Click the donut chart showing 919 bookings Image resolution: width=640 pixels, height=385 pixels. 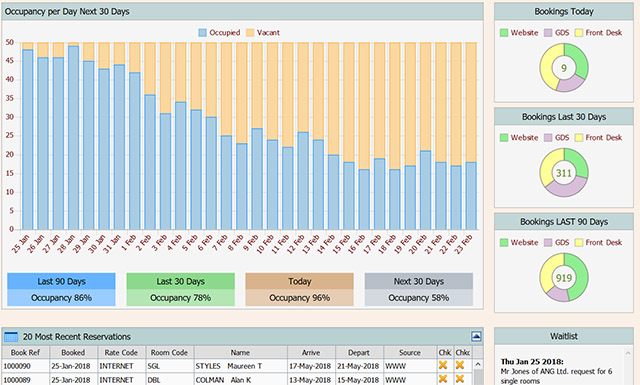564,278
